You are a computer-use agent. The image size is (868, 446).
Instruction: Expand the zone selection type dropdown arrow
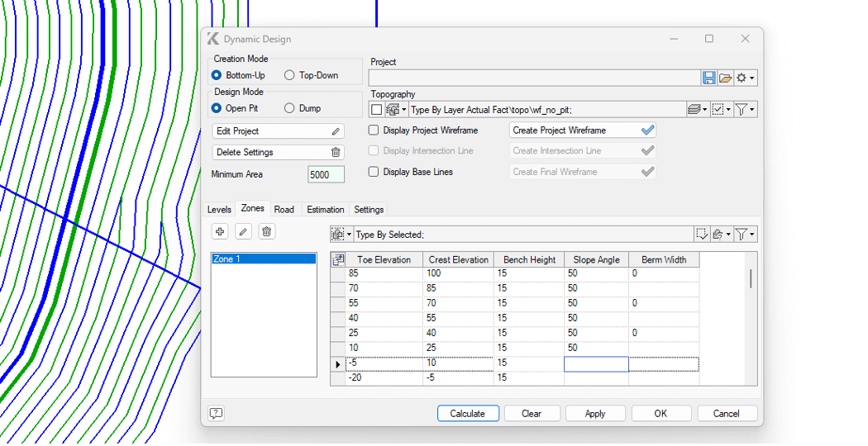pos(350,235)
